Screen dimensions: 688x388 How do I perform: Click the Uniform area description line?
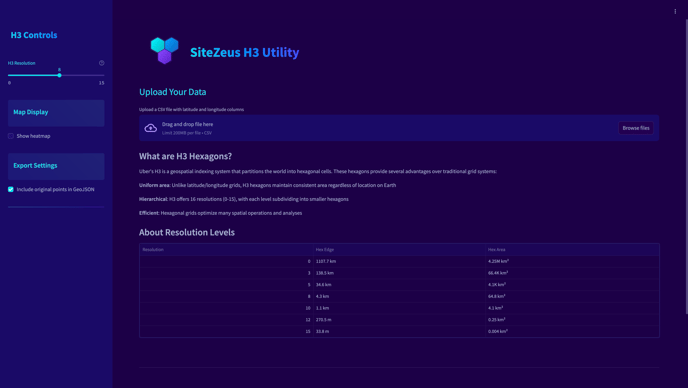pos(268,185)
